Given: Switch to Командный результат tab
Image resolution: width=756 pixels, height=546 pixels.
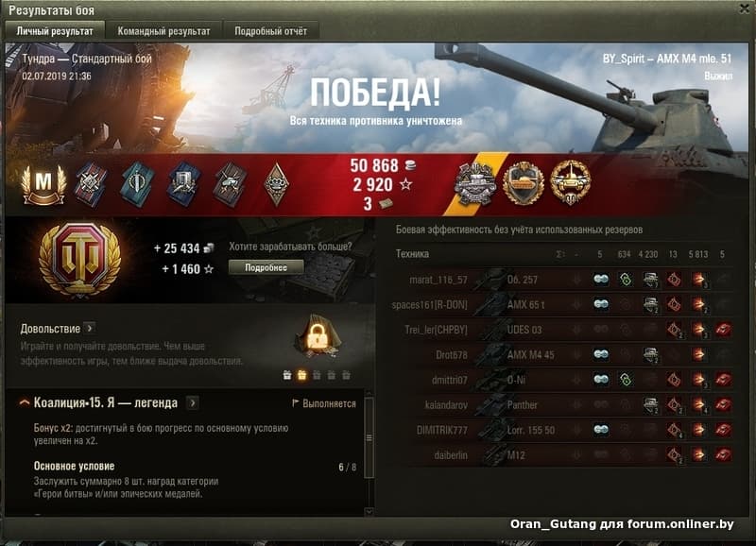Looking at the screenshot, I should tap(163, 31).
